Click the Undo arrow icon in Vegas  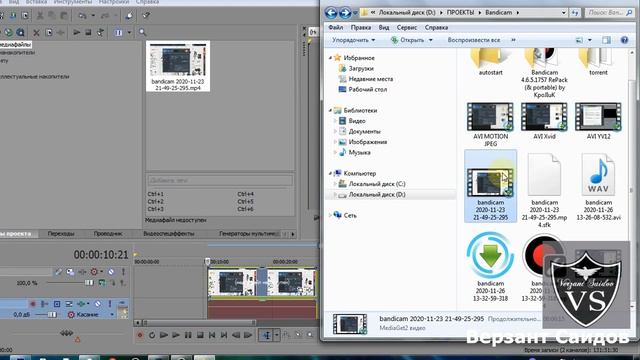(82, 16)
